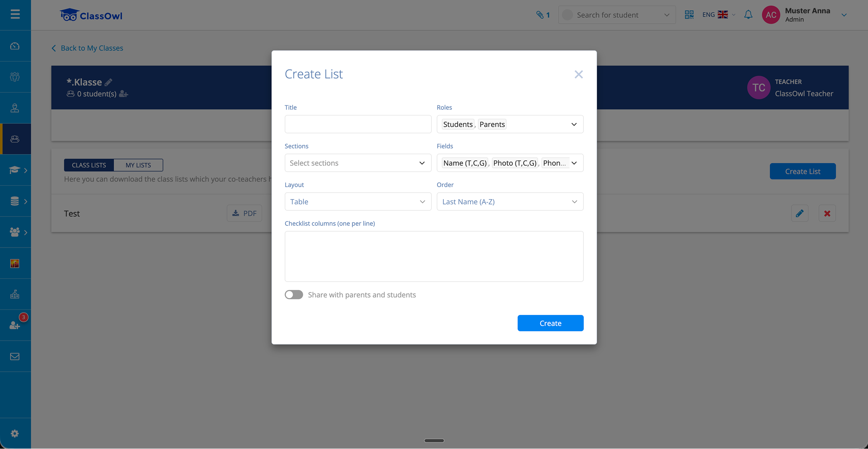Go Back to My Classes
The height and width of the screenshot is (449, 868).
(87, 48)
